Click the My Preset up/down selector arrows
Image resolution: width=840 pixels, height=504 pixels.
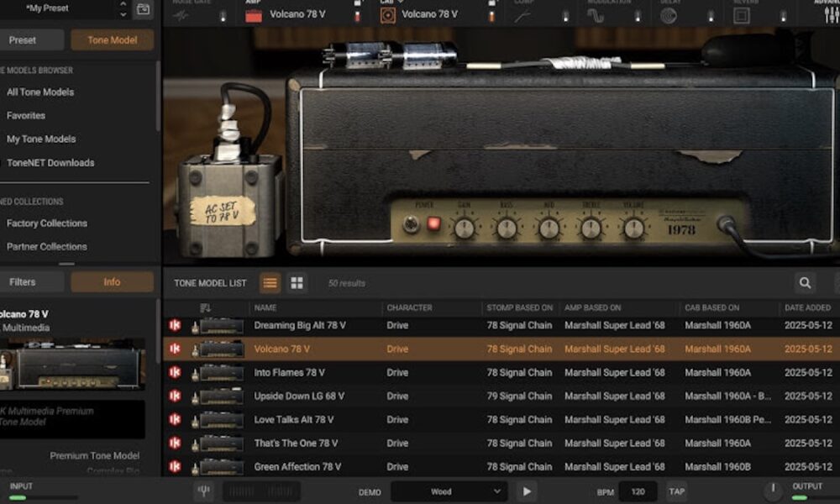point(123,8)
